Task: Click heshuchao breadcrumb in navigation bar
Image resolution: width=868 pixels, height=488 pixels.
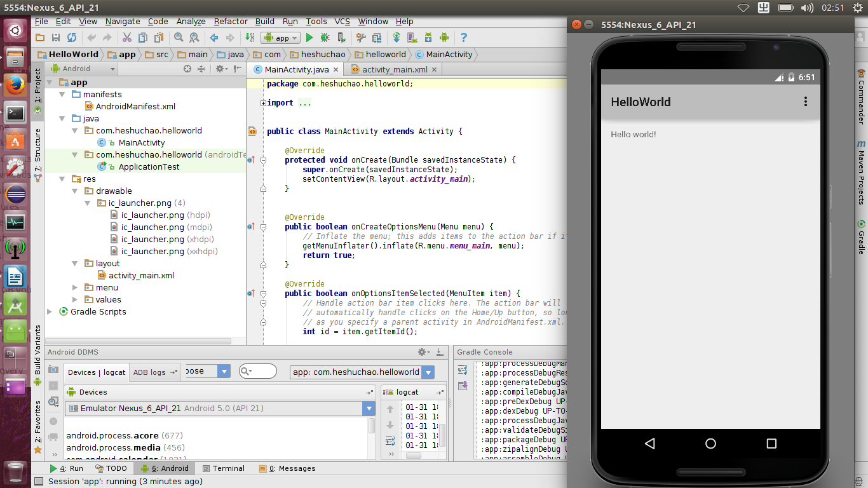Action: click(317, 55)
